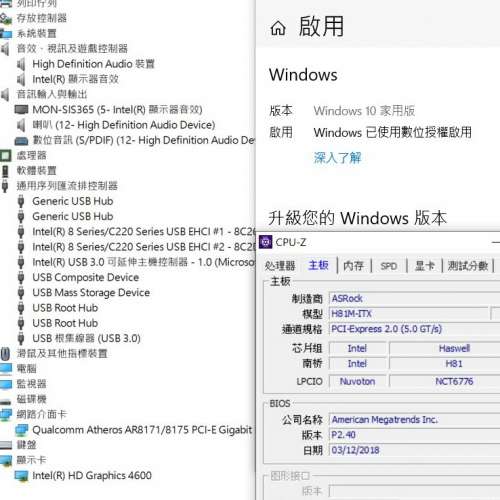Viewport: 500px width, 500px height.
Task: Select 音效、視訊及遊戲控制器 category
Action: 72,49
